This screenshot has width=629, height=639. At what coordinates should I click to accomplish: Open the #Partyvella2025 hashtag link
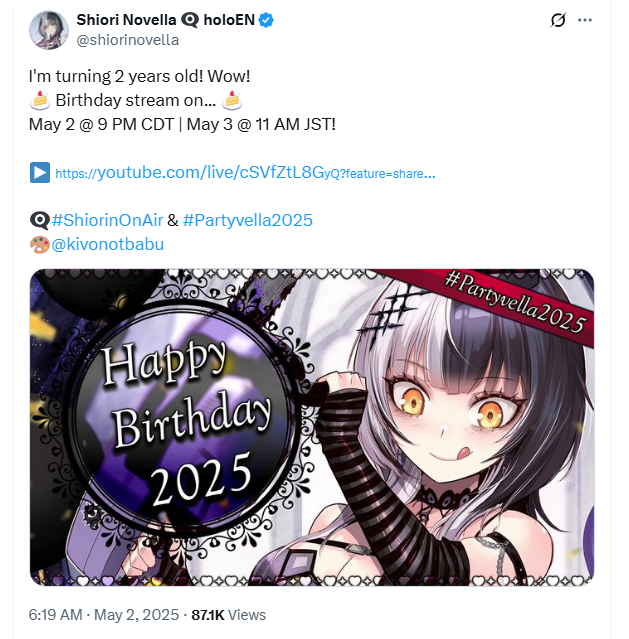click(x=248, y=220)
